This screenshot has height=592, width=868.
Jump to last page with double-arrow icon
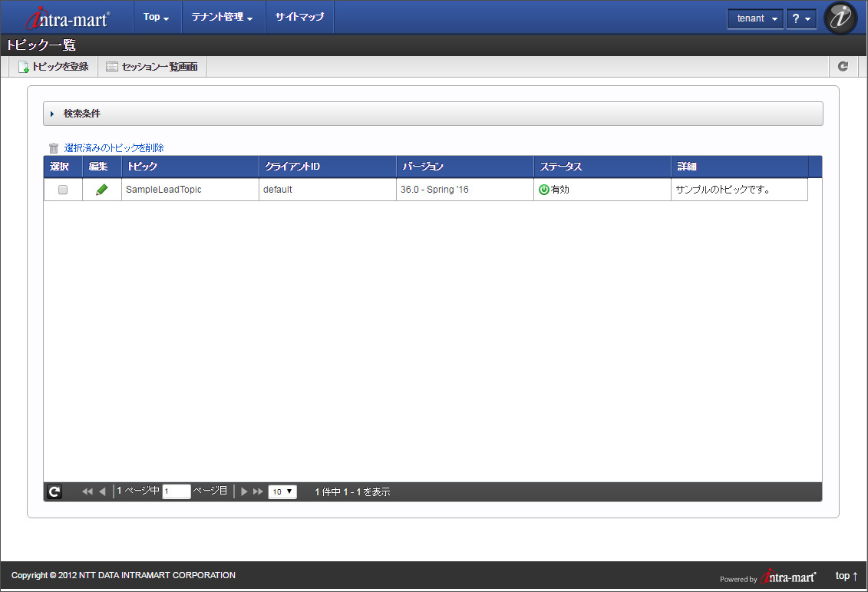pos(258,491)
